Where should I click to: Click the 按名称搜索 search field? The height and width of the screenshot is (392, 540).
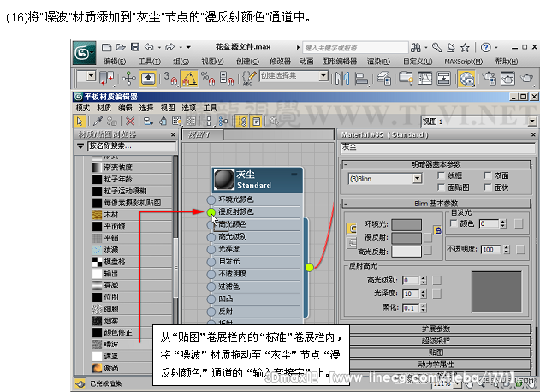(132, 146)
